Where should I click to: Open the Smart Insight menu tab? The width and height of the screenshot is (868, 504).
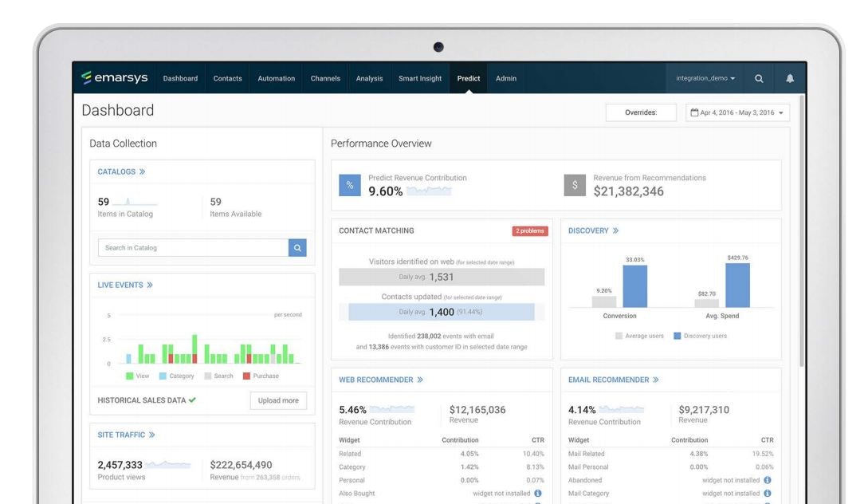click(419, 78)
